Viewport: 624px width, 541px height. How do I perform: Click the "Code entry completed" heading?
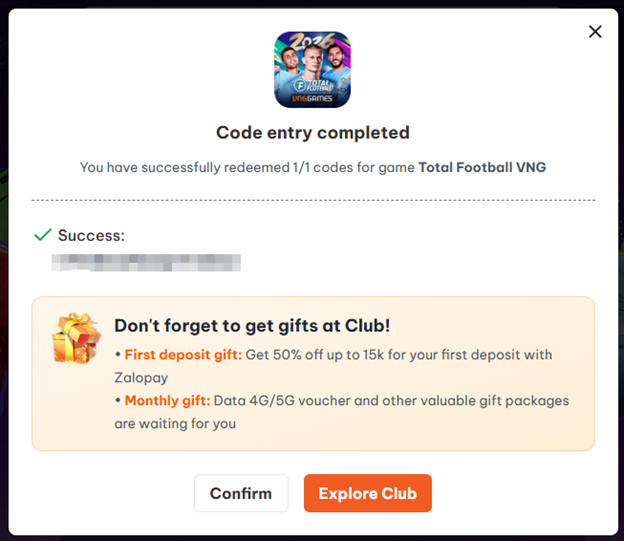pos(312,132)
